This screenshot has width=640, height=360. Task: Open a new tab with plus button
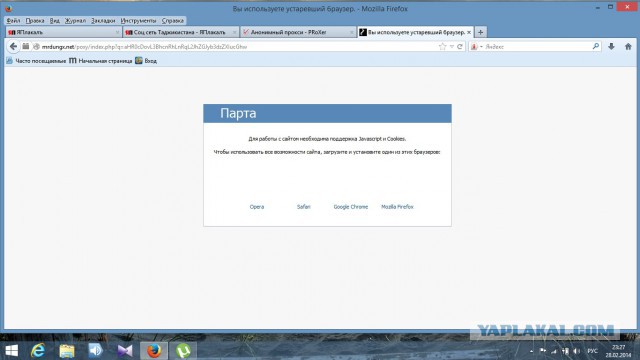tap(480, 32)
